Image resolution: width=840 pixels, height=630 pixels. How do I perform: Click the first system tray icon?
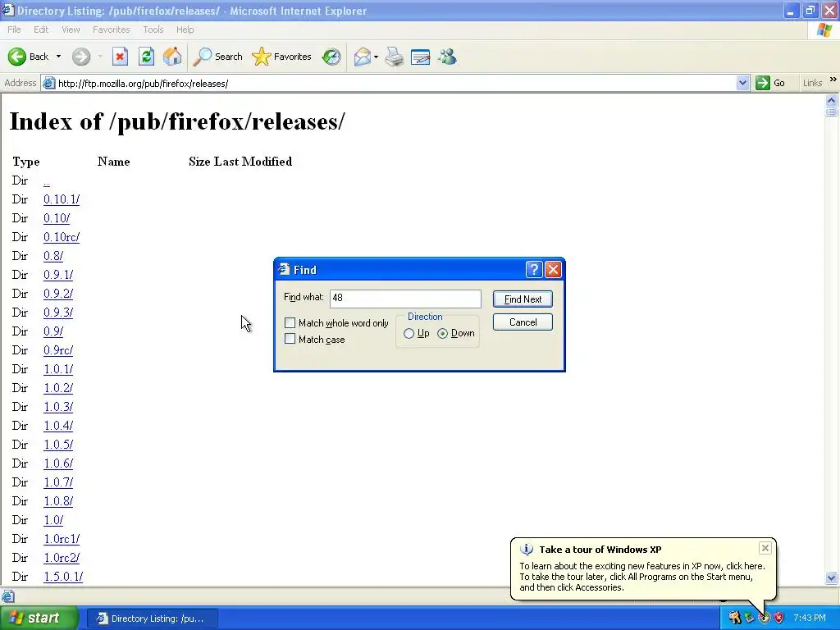(734, 618)
